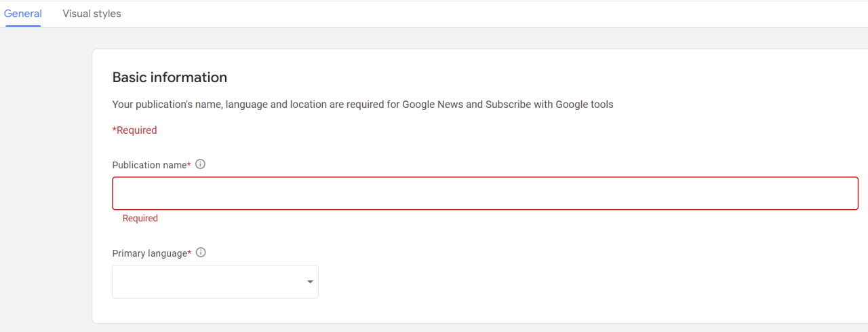Click the Required error message below input

coord(140,219)
